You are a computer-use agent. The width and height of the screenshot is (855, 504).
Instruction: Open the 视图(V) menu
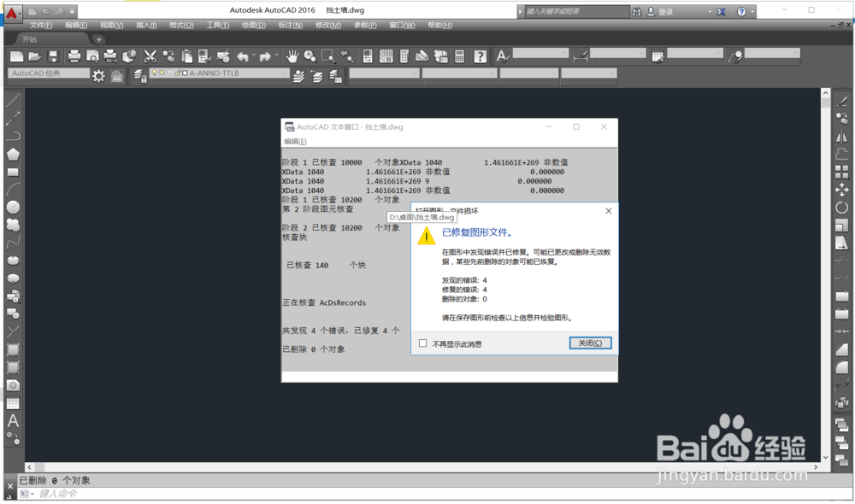coord(111,25)
